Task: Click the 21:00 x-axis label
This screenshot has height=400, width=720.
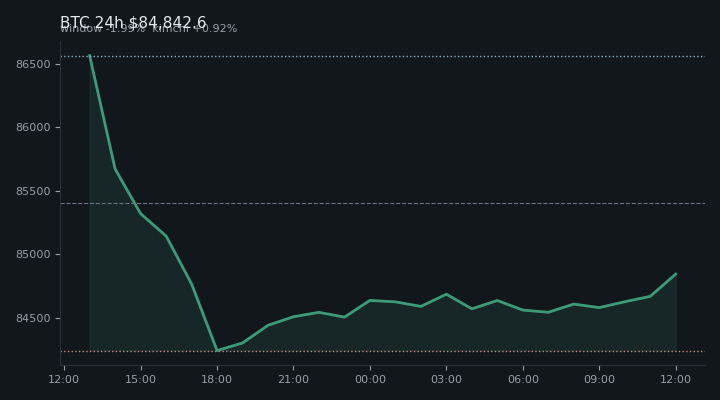Action: click(293, 379)
